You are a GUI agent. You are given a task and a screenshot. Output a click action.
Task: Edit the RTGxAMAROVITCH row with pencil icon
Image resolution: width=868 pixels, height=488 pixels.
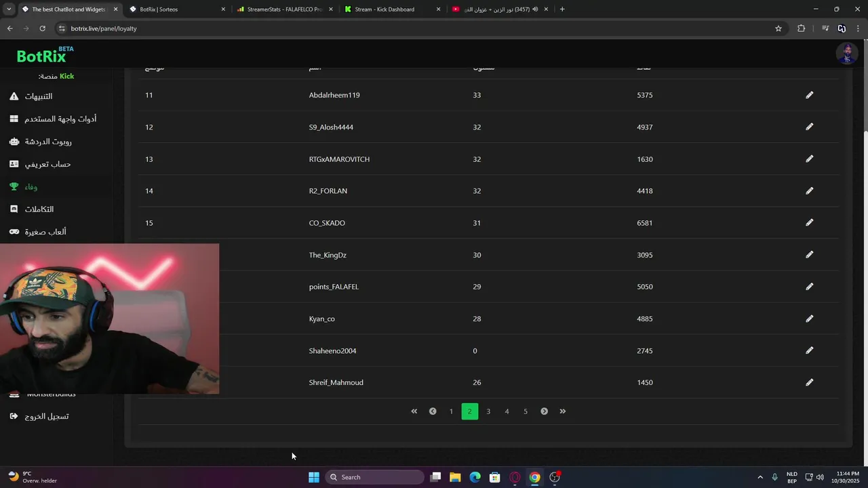pyautogui.click(x=809, y=159)
